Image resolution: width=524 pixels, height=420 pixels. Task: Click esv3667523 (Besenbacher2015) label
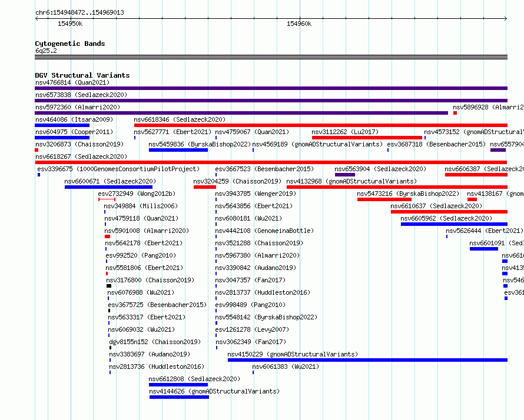tap(264, 169)
